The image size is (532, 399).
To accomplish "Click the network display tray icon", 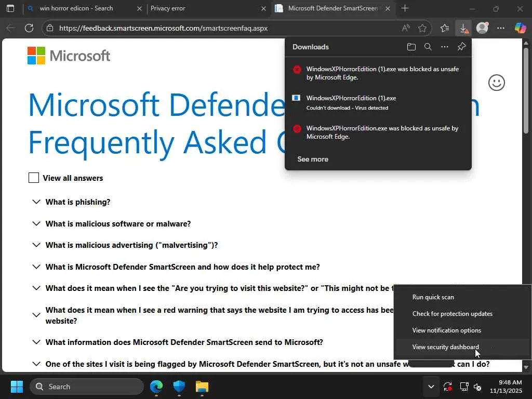I will click(x=464, y=387).
